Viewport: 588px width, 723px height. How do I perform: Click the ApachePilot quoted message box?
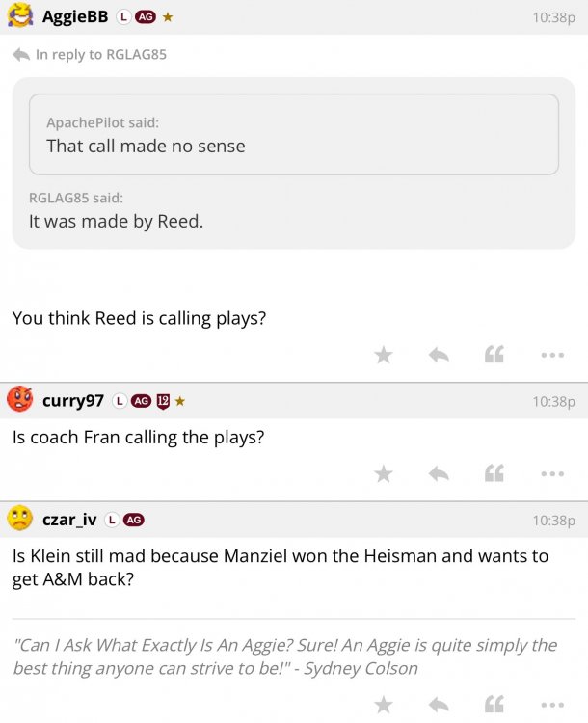tap(293, 134)
